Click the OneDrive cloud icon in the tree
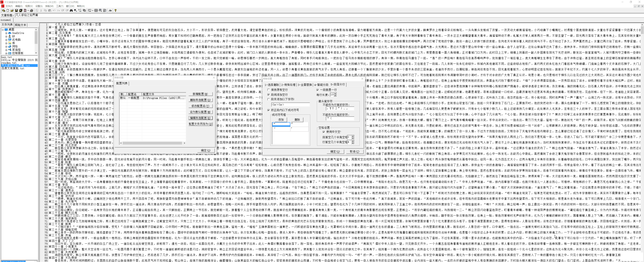Viewport: 644px width, 262px height. 10,33
